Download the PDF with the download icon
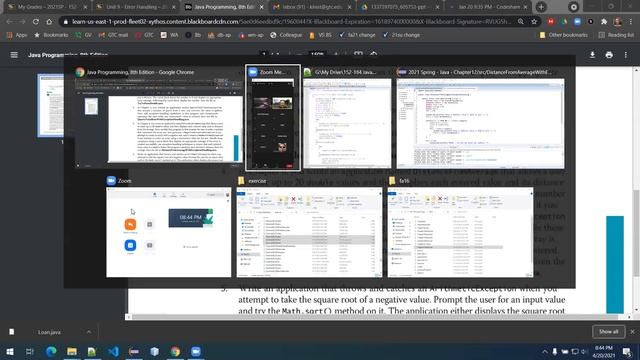The image size is (640, 360). pos(592,55)
